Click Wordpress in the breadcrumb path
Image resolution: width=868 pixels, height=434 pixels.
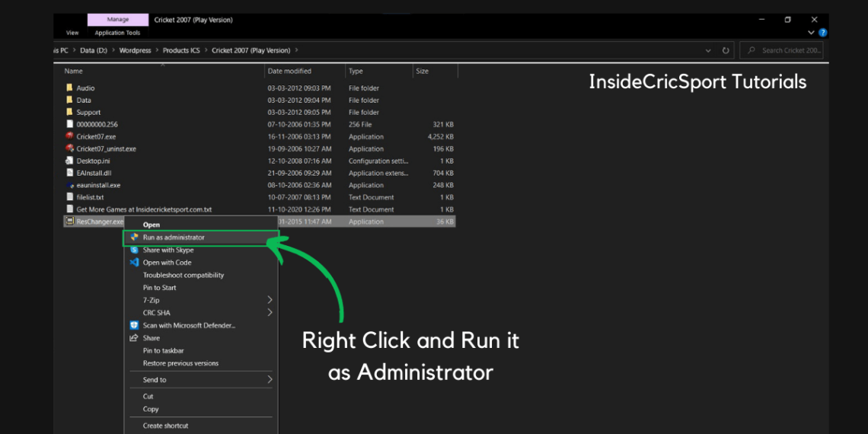pos(136,50)
